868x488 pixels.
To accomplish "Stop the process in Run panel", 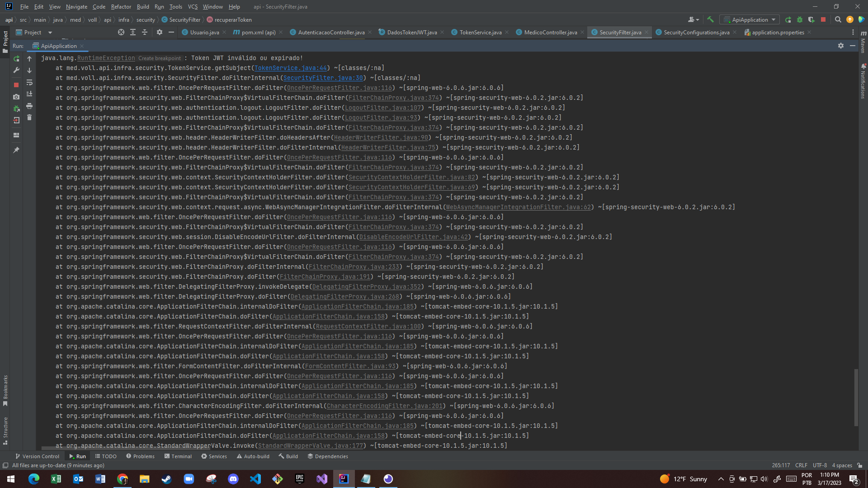I will 16,85.
